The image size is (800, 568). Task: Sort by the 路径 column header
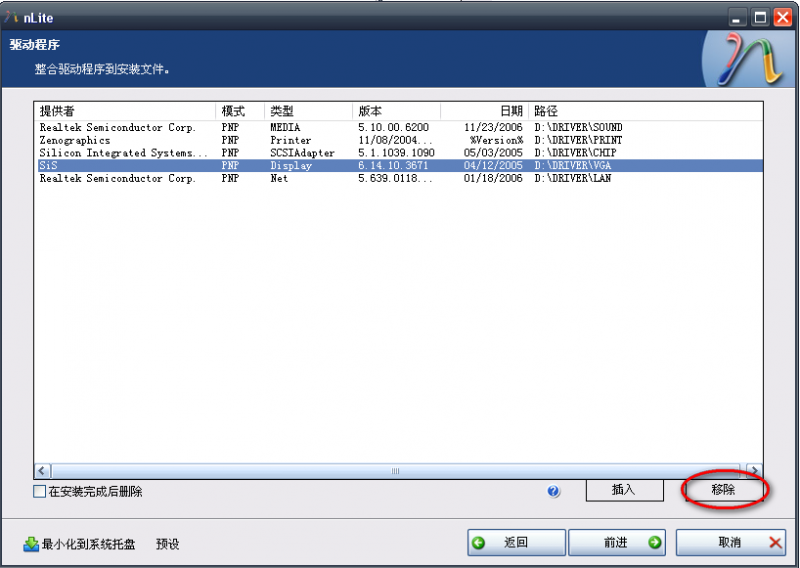point(645,111)
